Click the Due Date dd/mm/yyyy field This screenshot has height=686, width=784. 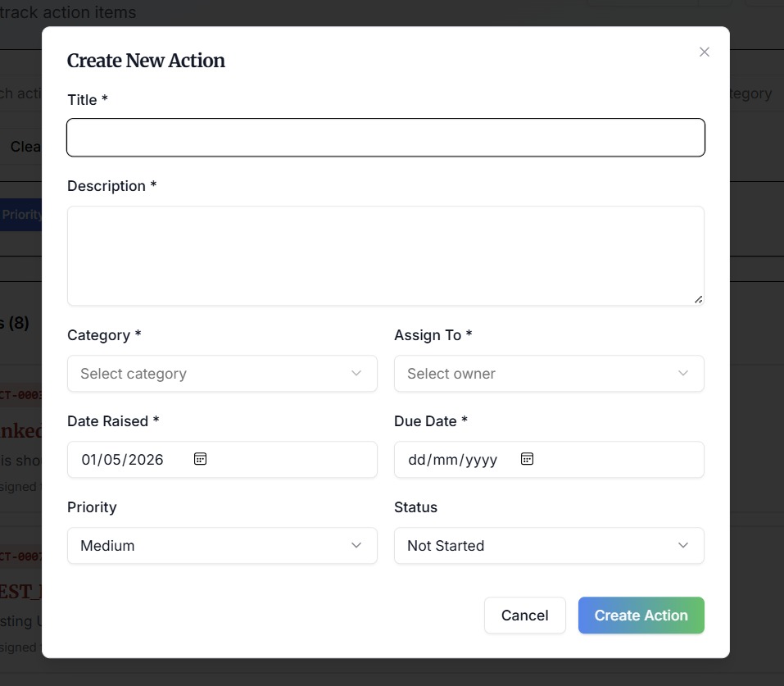(x=549, y=459)
